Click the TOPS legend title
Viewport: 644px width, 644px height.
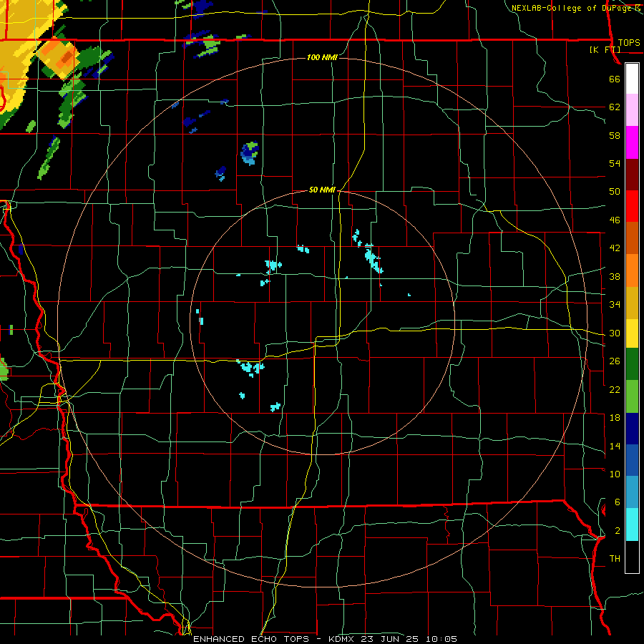pos(629,42)
